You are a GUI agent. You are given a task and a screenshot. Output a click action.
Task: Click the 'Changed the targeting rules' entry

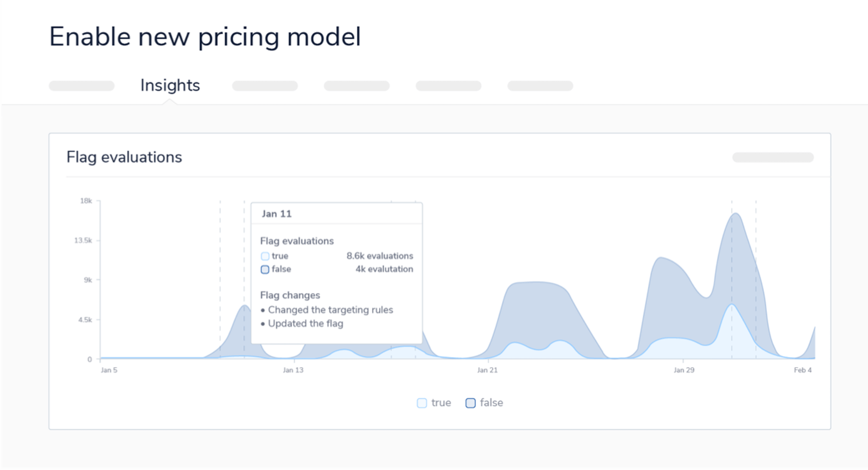pyautogui.click(x=330, y=310)
